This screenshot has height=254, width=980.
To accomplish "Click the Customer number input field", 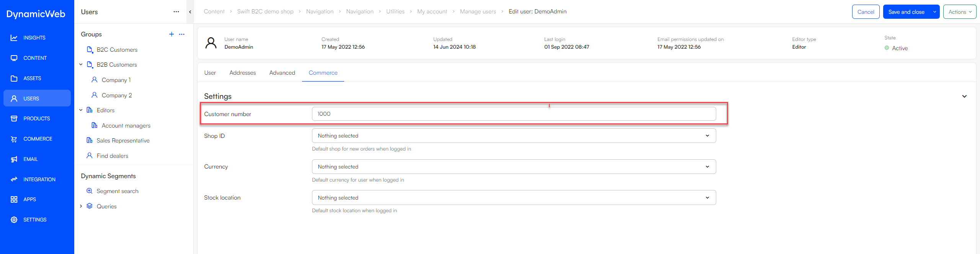I will pyautogui.click(x=513, y=114).
